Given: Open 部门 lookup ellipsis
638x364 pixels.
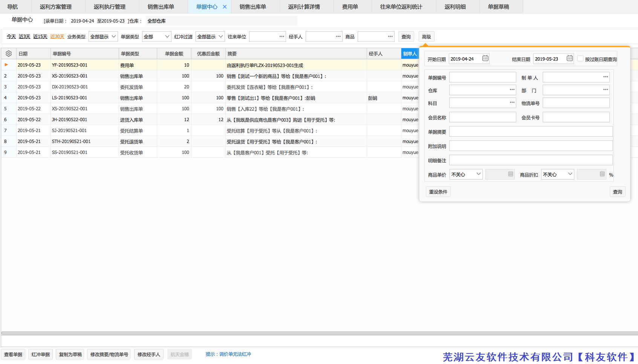Looking at the screenshot, I should pos(605,90).
